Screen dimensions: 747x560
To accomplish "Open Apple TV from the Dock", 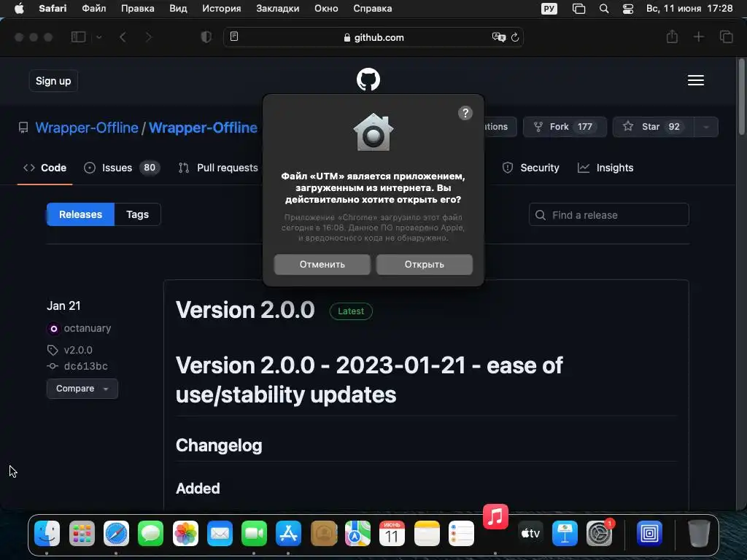I will click(x=530, y=533).
